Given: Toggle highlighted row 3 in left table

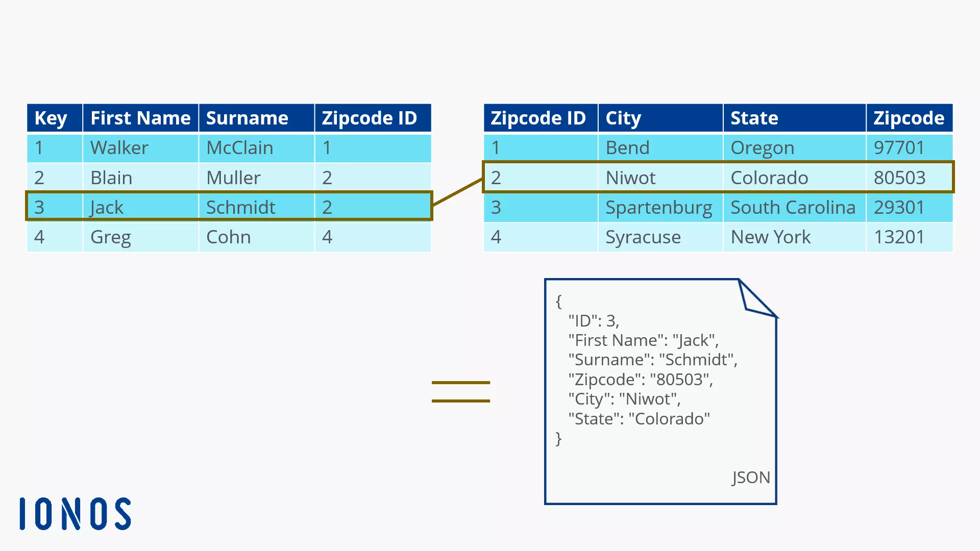Looking at the screenshot, I should tap(228, 207).
